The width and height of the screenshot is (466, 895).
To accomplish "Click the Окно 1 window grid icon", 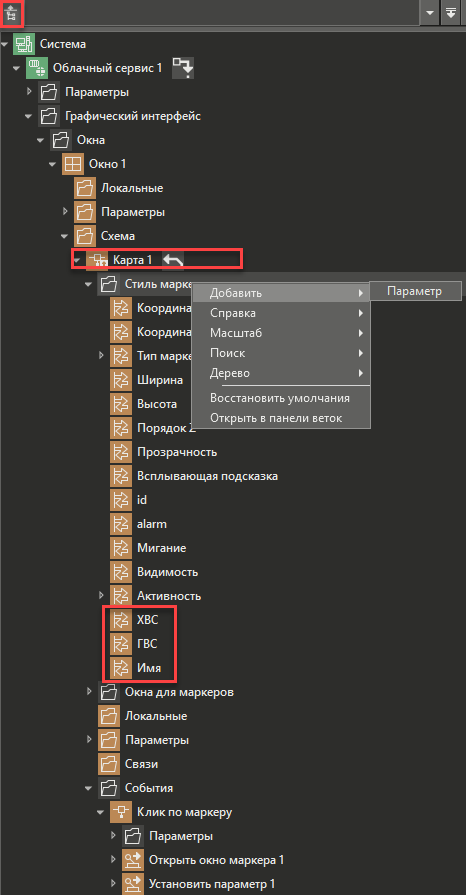I will click(72, 164).
